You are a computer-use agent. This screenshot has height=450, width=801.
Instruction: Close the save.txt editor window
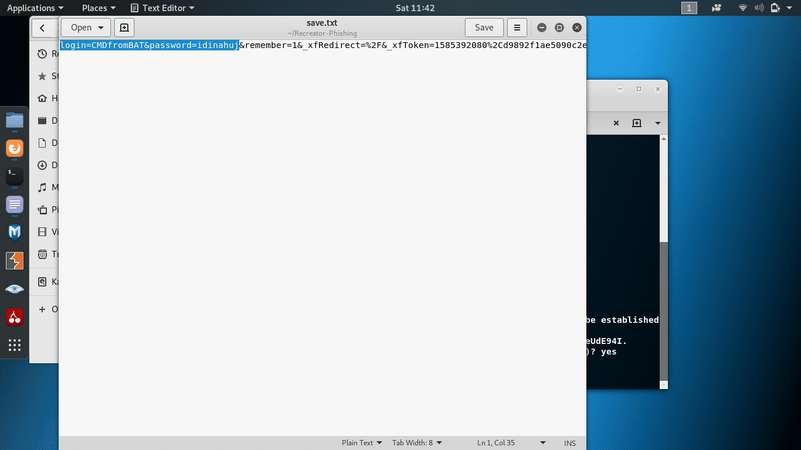[x=577, y=28]
